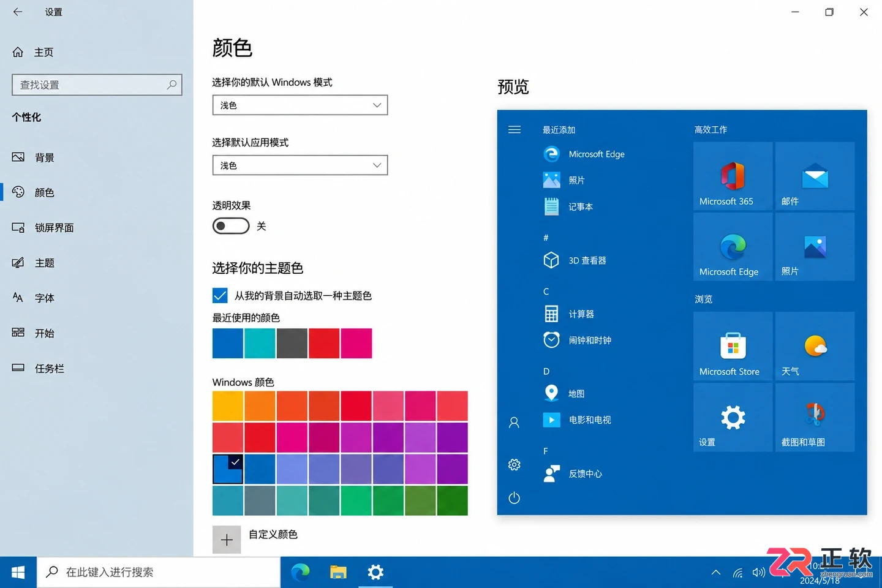This screenshot has width=882, height=588.
Task: Open 背景 in the sidebar
Action: coord(96,157)
